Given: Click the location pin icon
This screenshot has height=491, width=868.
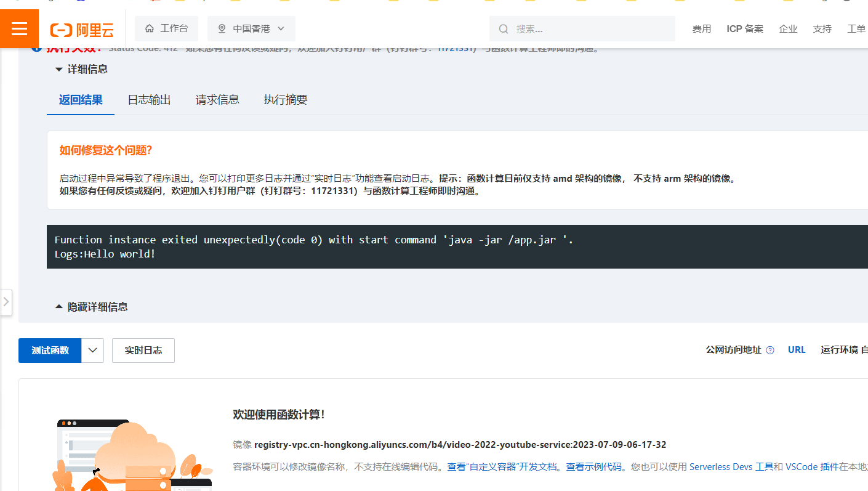Looking at the screenshot, I should pos(222,28).
